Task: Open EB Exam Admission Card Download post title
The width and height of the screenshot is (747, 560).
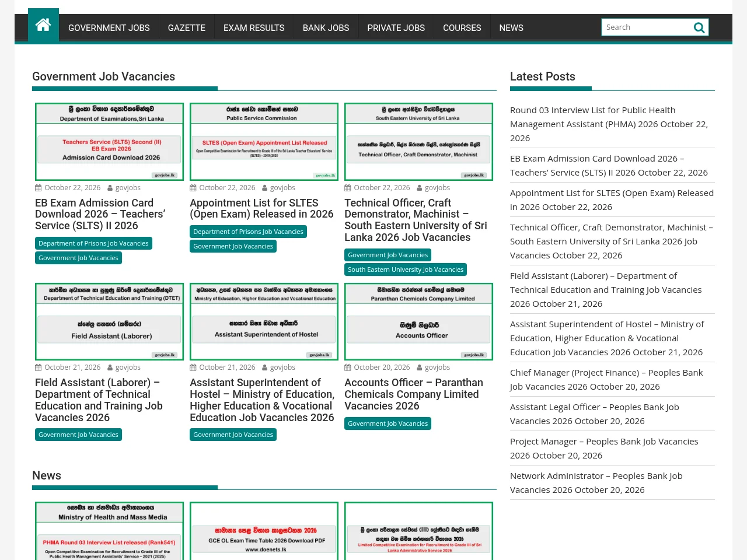Action: click(100, 214)
